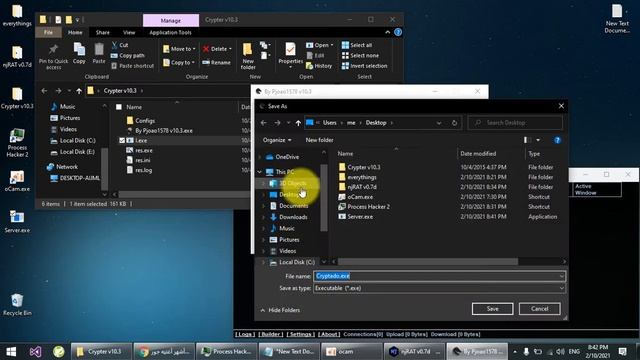Open the address bar history dropdown in Save As
This screenshot has height=360, width=640.
tap(439, 123)
